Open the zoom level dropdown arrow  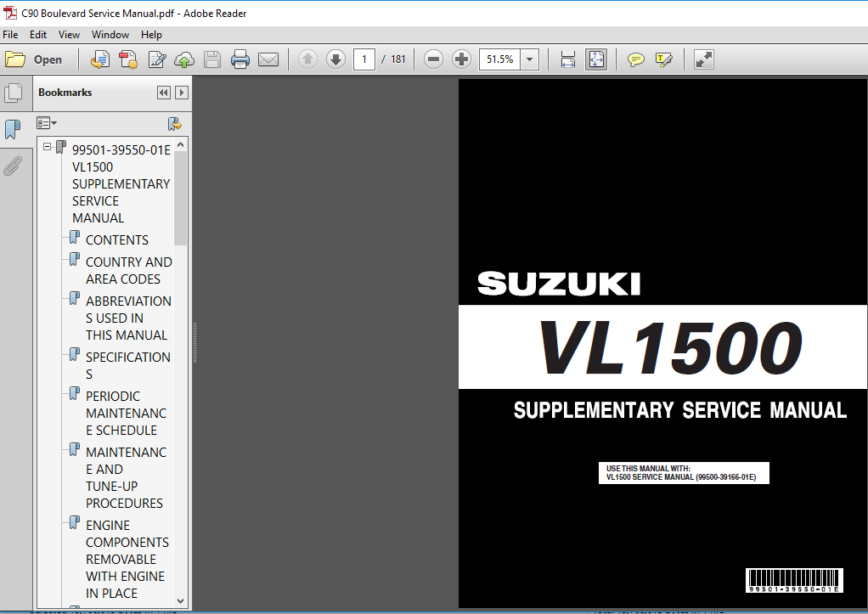tap(530, 59)
